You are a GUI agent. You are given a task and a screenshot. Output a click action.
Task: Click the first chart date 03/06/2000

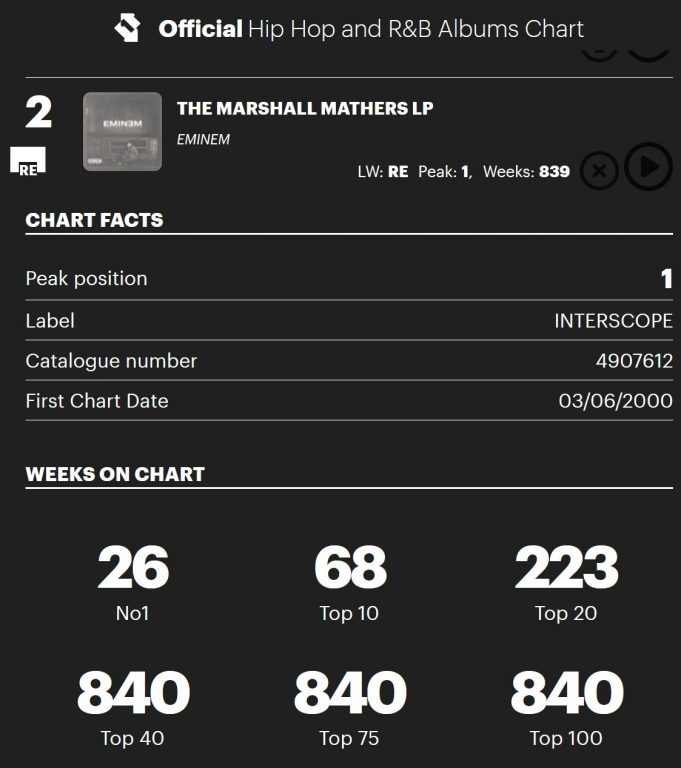[x=615, y=401]
